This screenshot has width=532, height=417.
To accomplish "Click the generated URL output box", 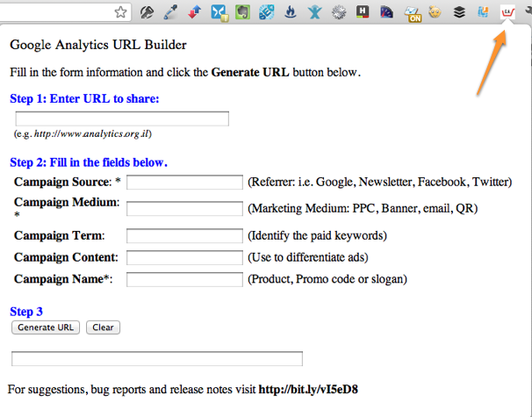I will (x=157, y=358).
